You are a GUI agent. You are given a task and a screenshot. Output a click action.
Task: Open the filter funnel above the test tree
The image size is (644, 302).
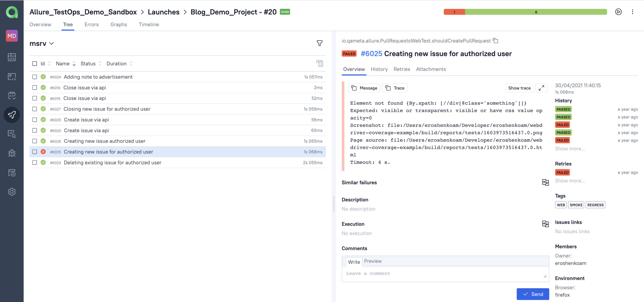(x=319, y=43)
